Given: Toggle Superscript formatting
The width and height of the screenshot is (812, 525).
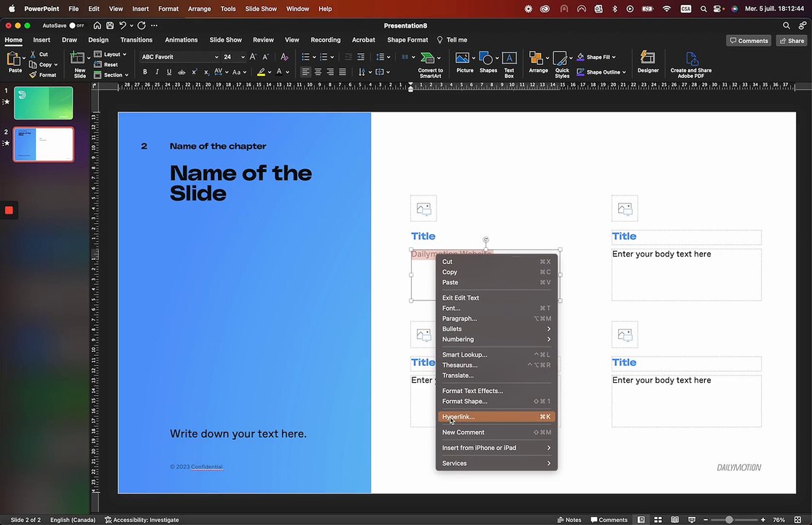Looking at the screenshot, I should [194, 72].
